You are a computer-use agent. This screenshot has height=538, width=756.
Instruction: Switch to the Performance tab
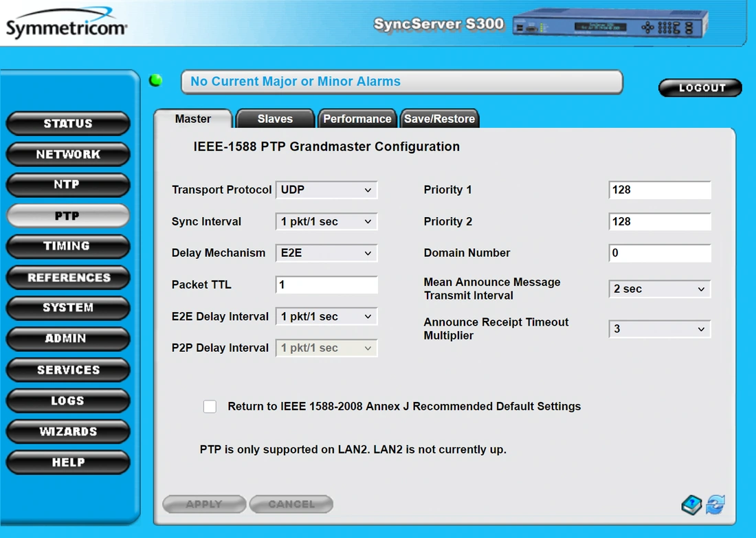pos(357,118)
